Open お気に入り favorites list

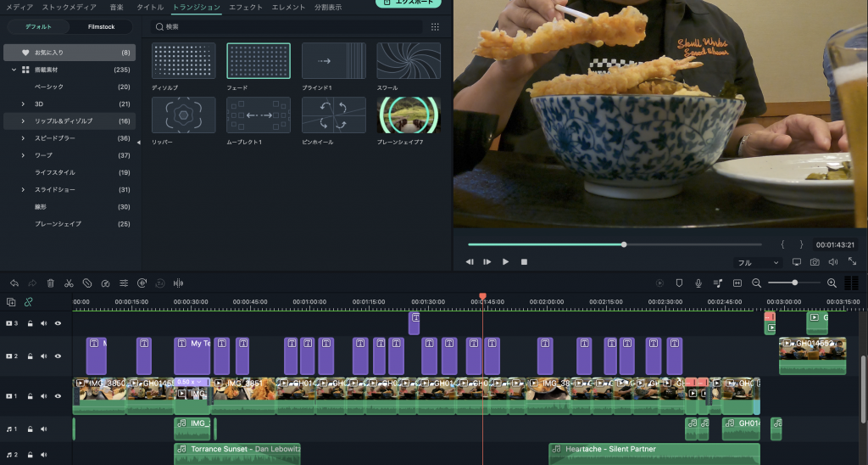pyautogui.click(x=70, y=53)
